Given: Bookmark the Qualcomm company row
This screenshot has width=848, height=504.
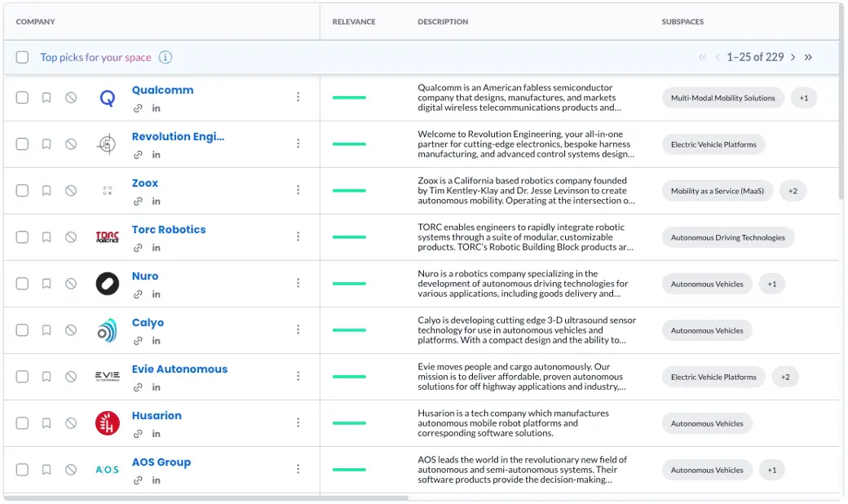Looking at the screenshot, I should click(x=46, y=98).
